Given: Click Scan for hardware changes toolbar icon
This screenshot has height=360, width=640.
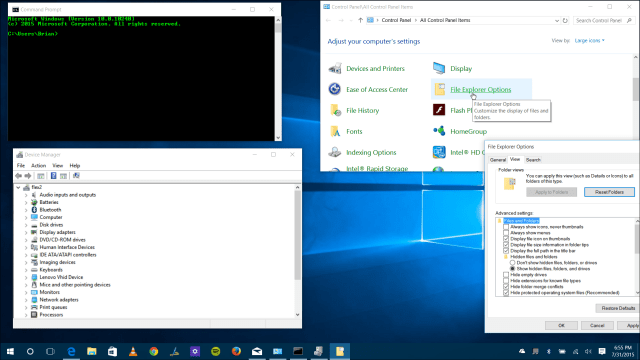Looking at the screenshot, I should pos(76,176).
